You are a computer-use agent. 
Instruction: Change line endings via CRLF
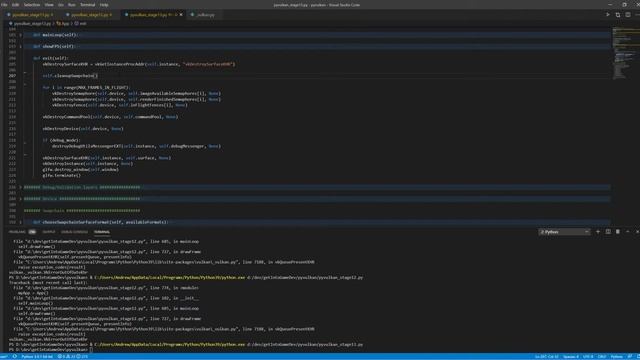[x=602, y=357]
